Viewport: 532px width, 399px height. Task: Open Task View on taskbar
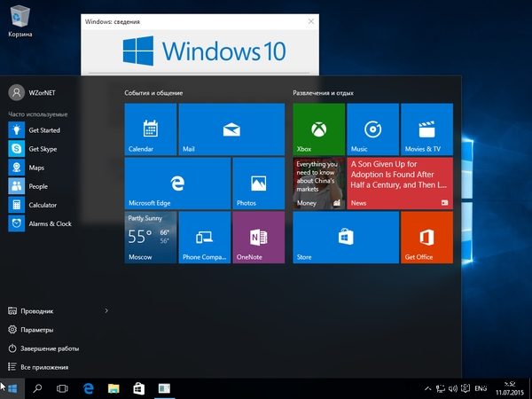coord(62,388)
